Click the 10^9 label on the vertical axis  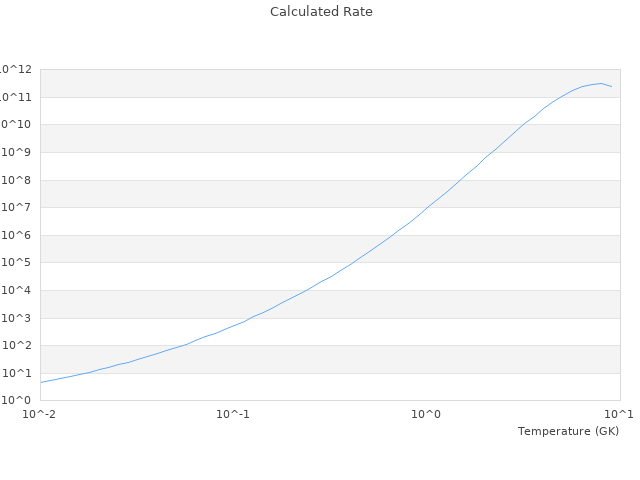[x=20, y=152]
